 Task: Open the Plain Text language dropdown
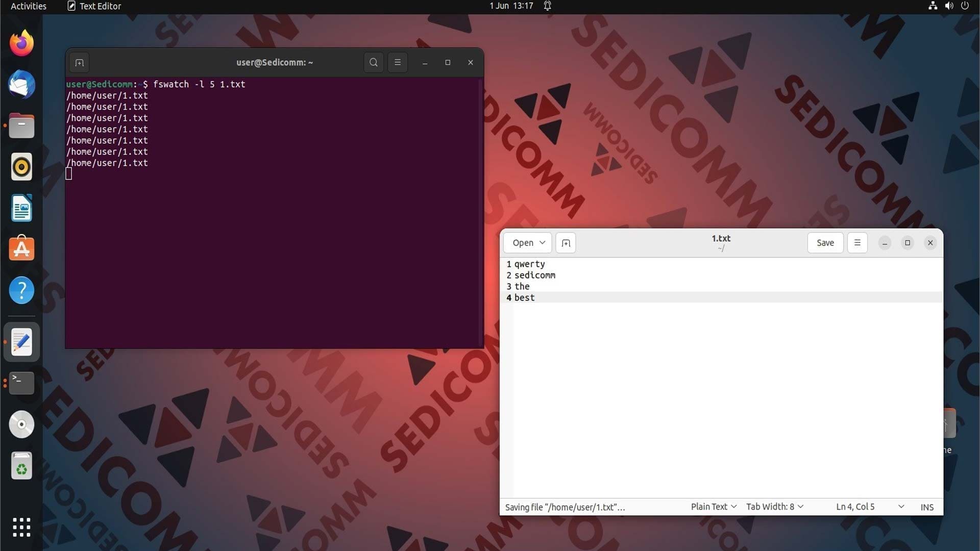pos(714,507)
